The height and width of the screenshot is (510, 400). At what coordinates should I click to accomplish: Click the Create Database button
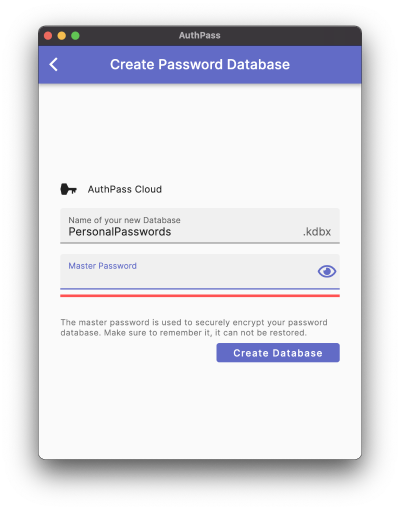click(278, 353)
